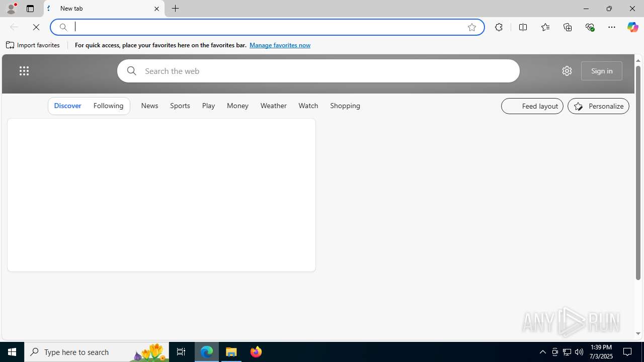Viewport: 644px width, 362px height.
Task: Select the Discover tab
Action: [67, 106]
